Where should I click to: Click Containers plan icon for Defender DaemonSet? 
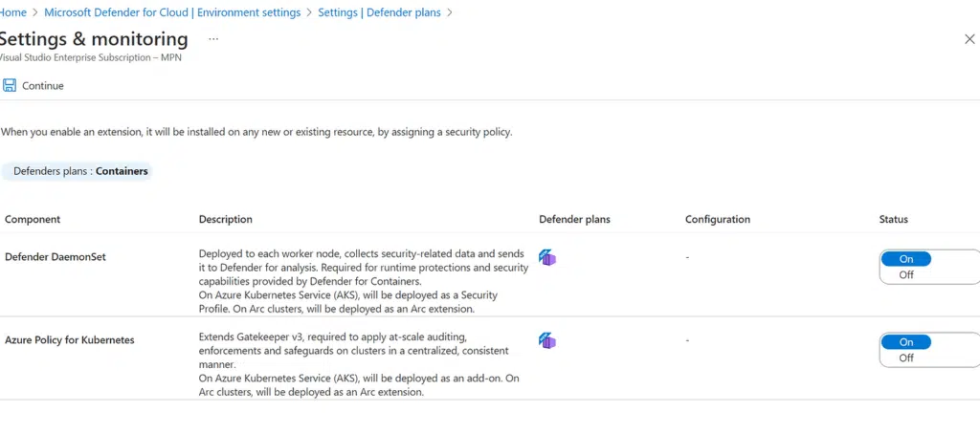click(x=547, y=257)
